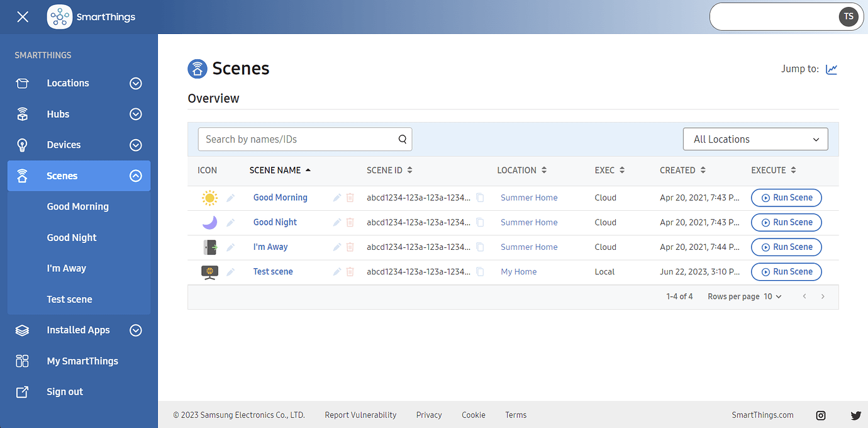Delete the I'm Away scene via trash icon
This screenshot has width=868, height=428.
click(350, 247)
